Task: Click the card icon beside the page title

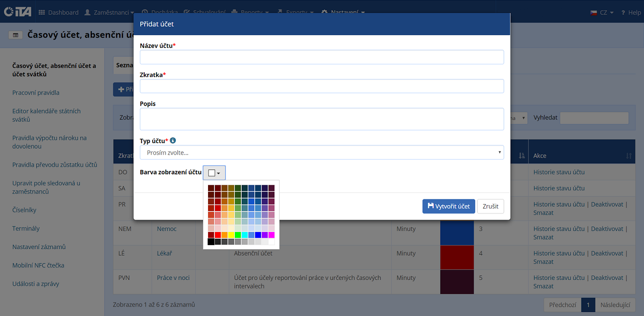Action: tap(15, 35)
